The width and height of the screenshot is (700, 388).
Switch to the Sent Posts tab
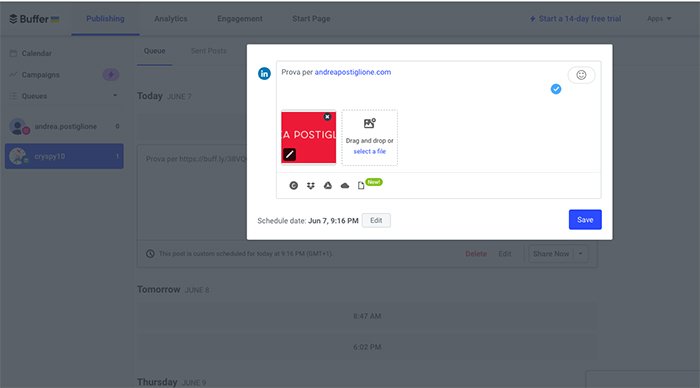(x=208, y=51)
